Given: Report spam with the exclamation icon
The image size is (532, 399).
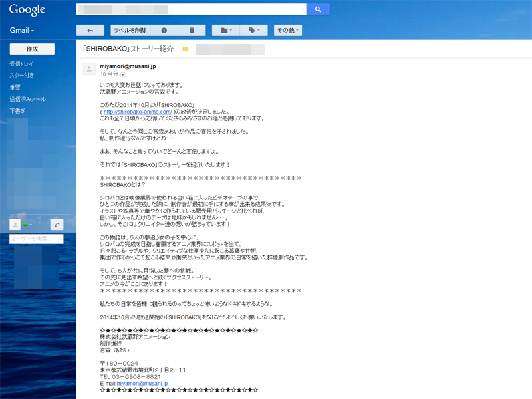Looking at the screenshot, I should [x=164, y=30].
